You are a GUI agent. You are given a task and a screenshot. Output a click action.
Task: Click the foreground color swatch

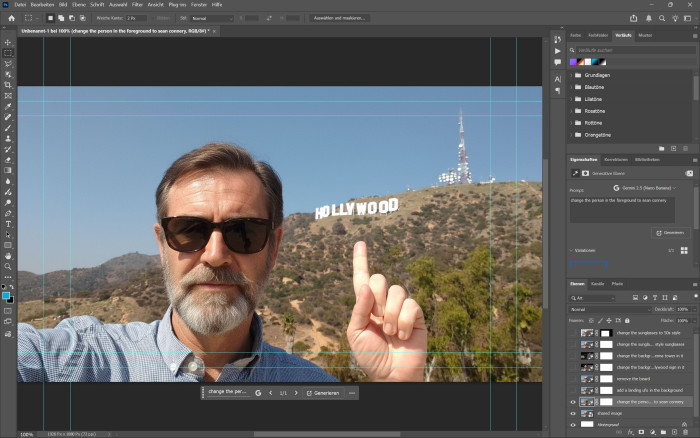6,295
